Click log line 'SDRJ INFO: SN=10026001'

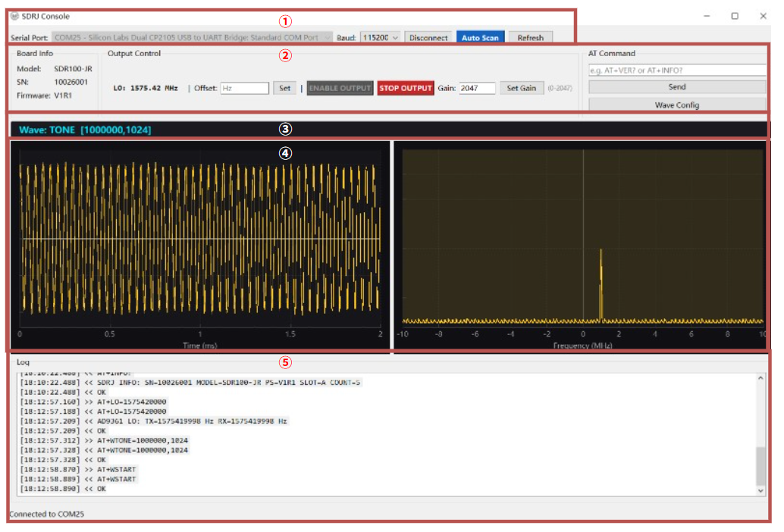point(190,383)
